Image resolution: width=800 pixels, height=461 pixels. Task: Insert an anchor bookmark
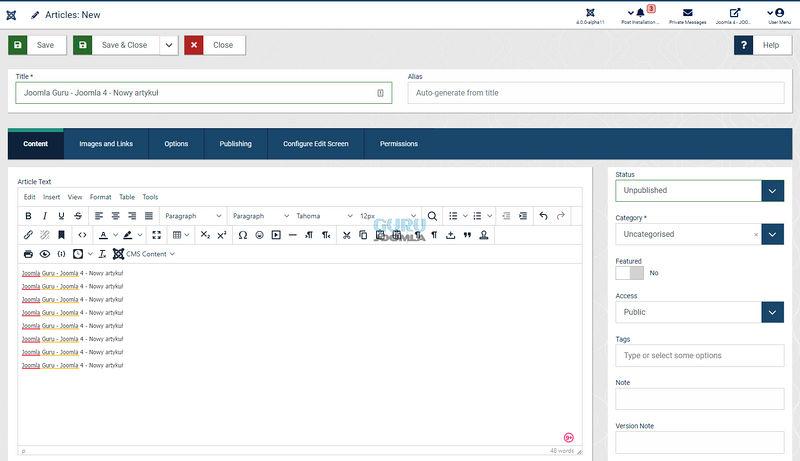tap(61, 235)
